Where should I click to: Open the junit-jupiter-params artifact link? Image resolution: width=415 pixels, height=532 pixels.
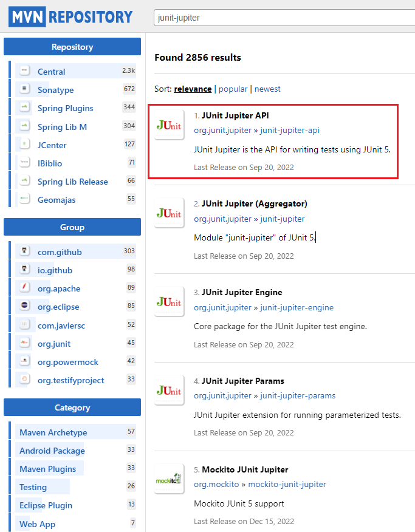click(298, 395)
